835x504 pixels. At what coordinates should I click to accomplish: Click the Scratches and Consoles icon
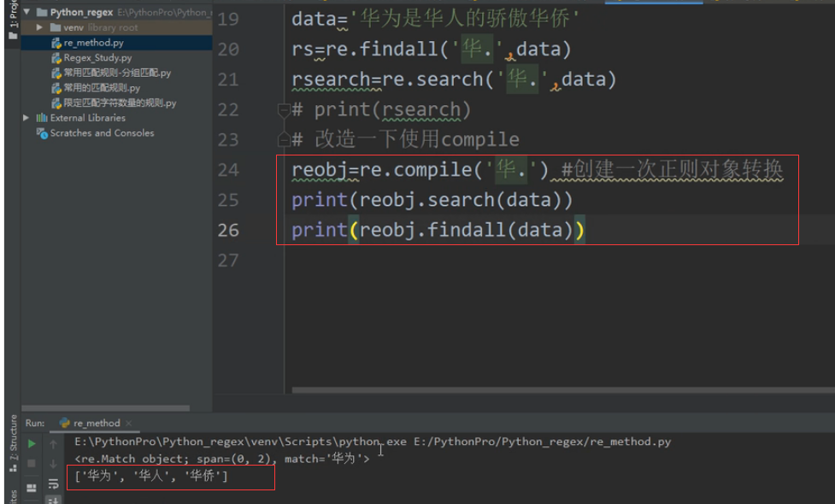[42, 133]
